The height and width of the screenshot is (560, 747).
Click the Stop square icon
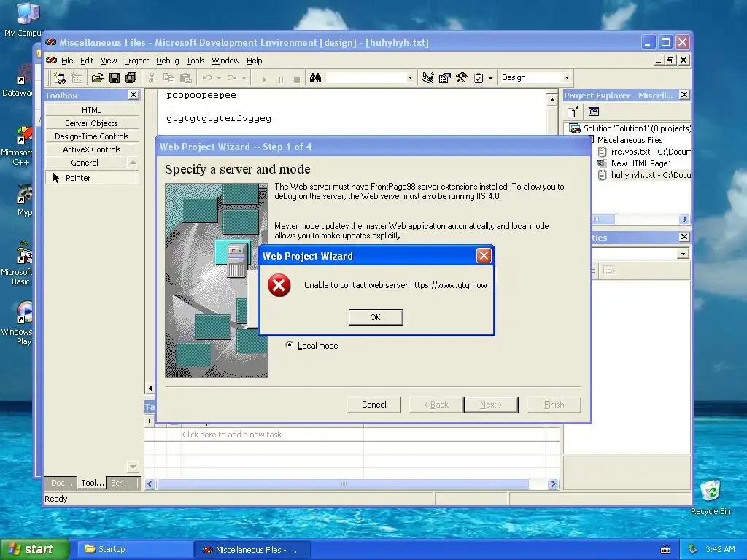coord(297,79)
